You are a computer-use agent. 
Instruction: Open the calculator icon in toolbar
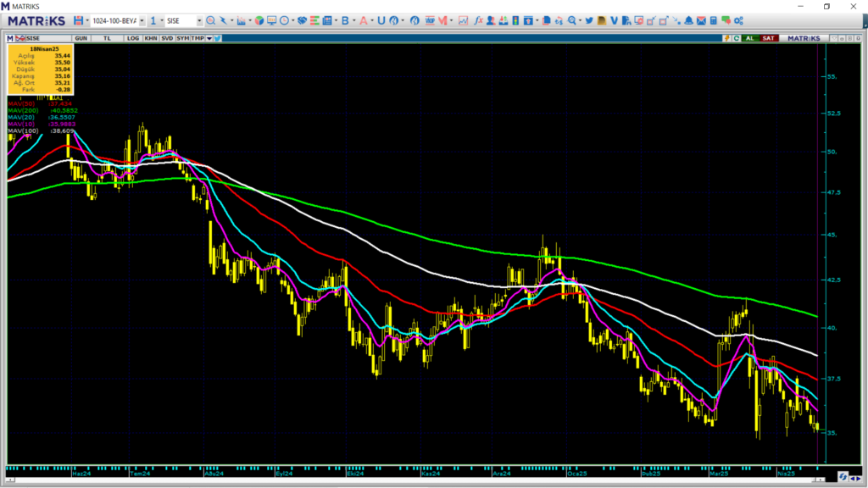(714, 20)
